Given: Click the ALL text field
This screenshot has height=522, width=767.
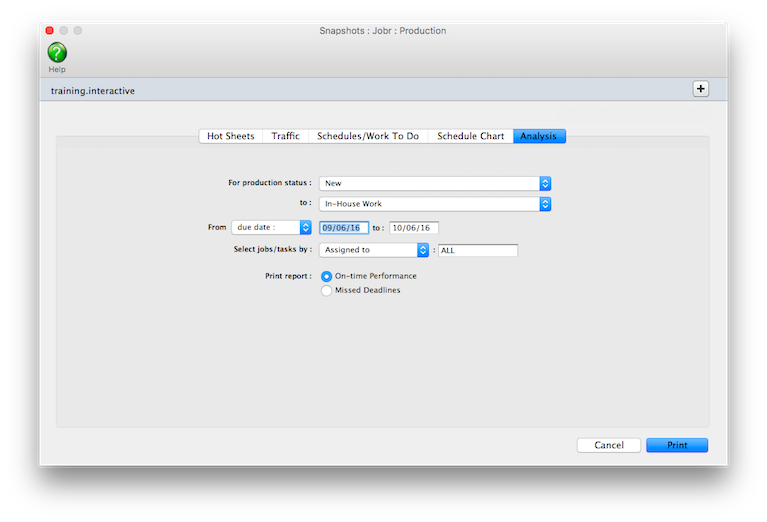Looking at the screenshot, I should (x=477, y=250).
